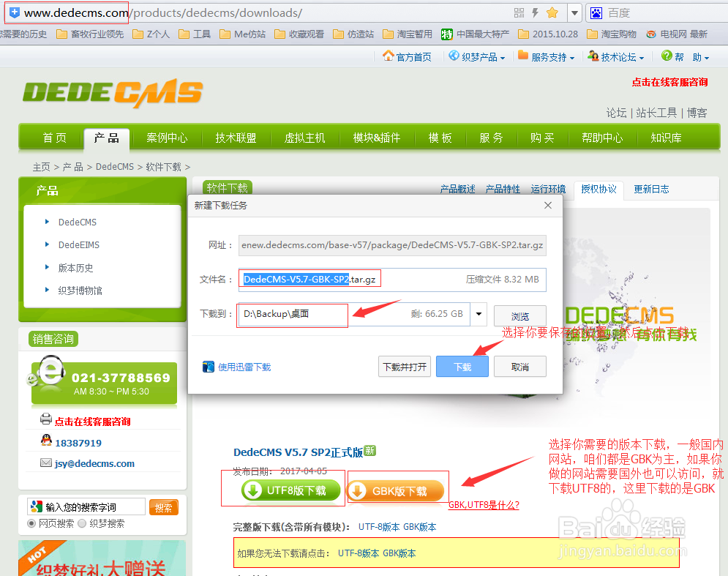This screenshot has height=576, width=728.
Task: Click the orange GBK版下载 button
Action: pyautogui.click(x=396, y=491)
